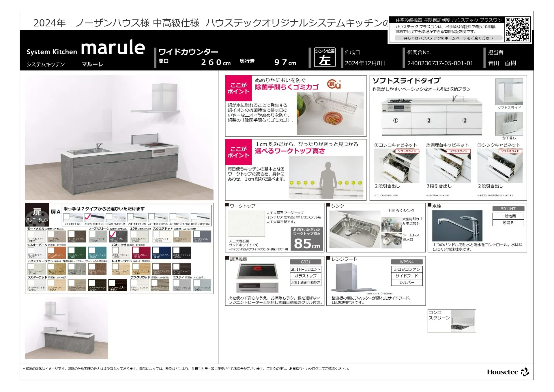Check the モードホワイト (M5W) door checkbox
This screenshot has height=392, width=554.
click(31, 234)
